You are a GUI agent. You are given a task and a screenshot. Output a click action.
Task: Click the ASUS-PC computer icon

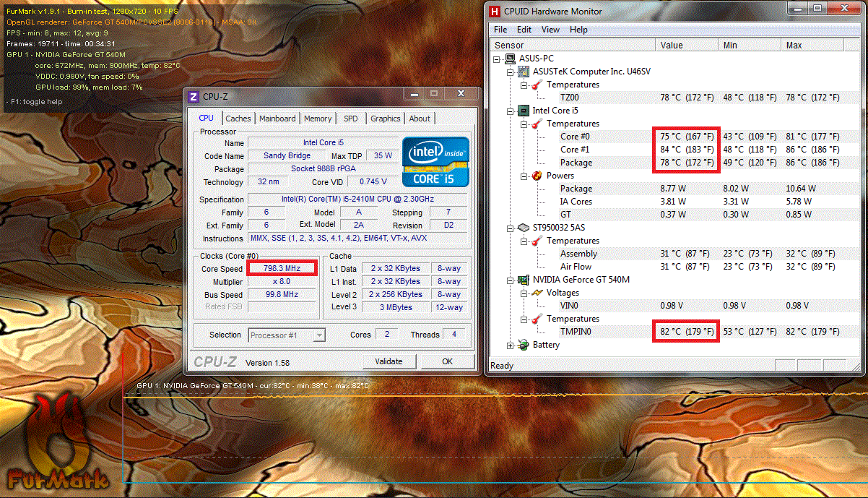coord(511,59)
